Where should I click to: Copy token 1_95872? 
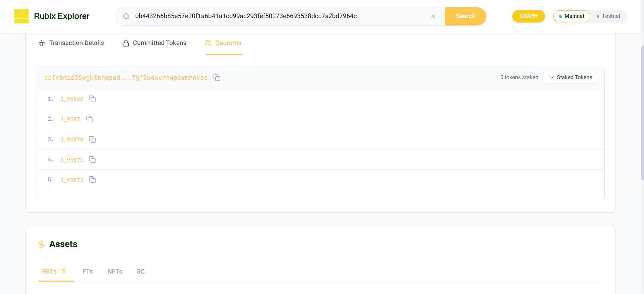pos(92,180)
